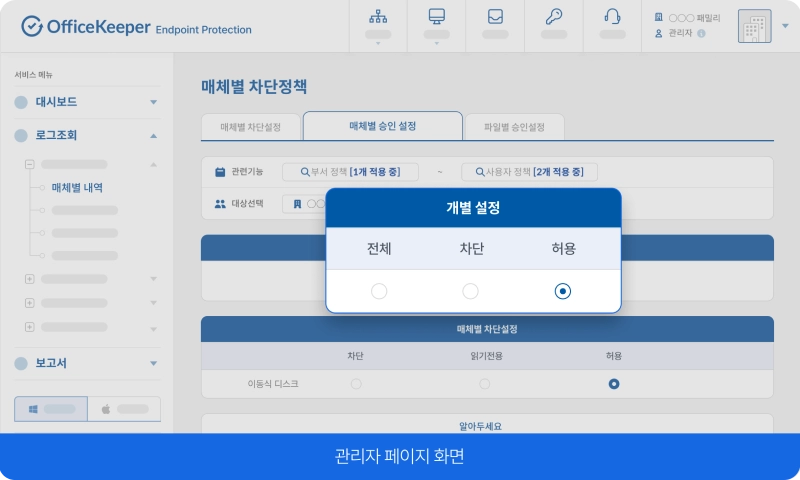
Task: Select the 전체 radio button in popup
Action: click(x=379, y=291)
